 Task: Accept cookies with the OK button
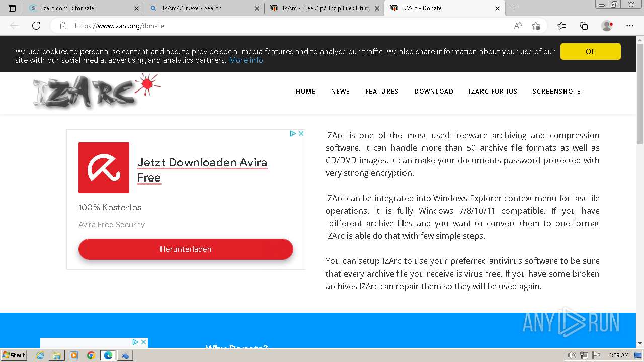click(591, 51)
